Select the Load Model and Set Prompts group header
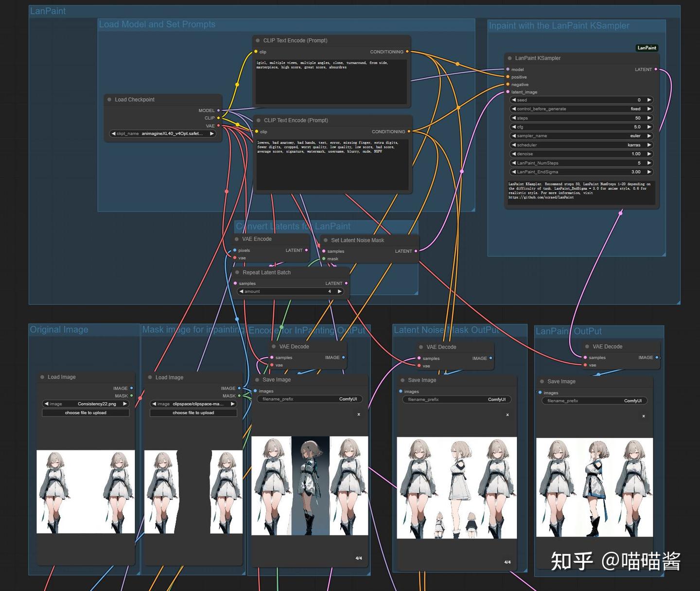This screenshot has height=591, width=700. click(x=157, y=24)
